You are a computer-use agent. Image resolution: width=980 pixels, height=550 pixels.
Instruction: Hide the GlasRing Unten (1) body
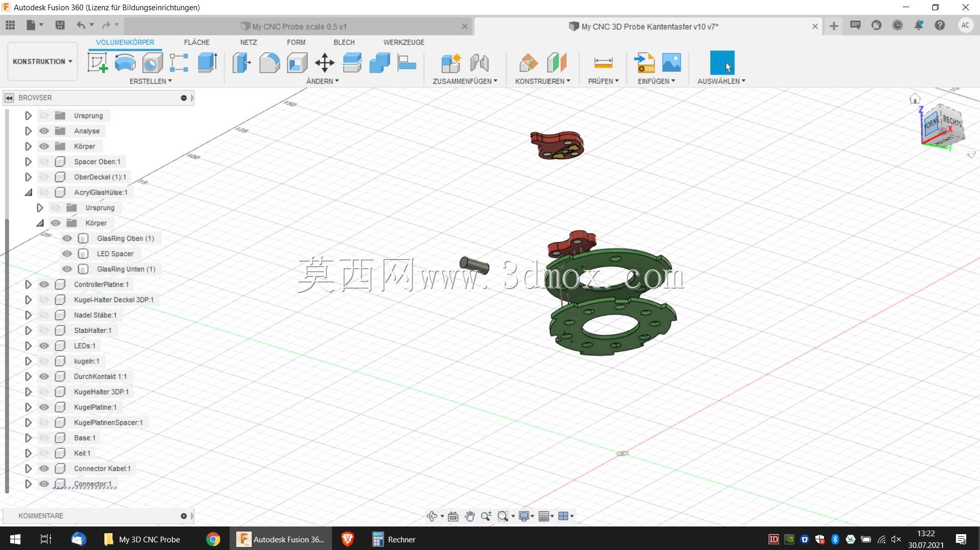(x=67, y=269)
